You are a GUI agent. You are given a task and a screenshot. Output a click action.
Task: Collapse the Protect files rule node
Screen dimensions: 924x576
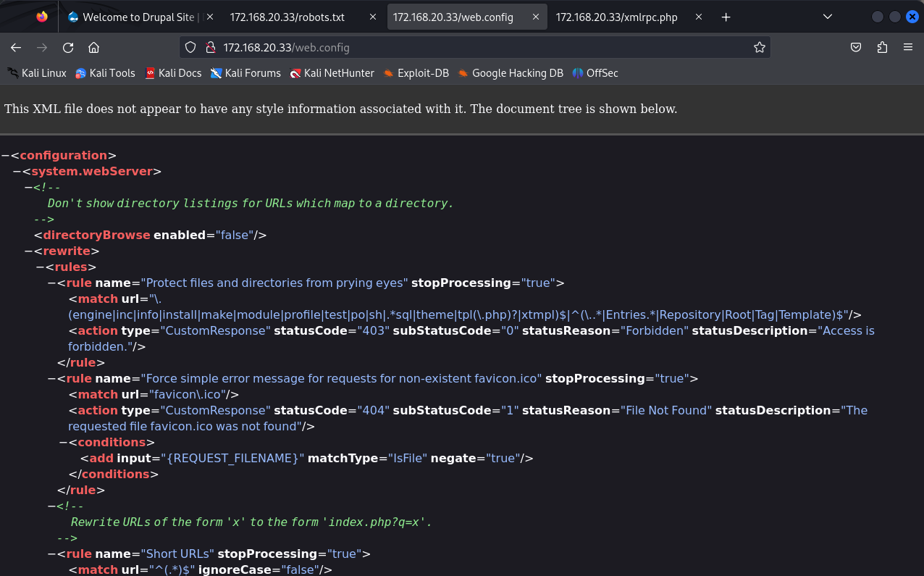pyautogui.click(x=51, y=283)
